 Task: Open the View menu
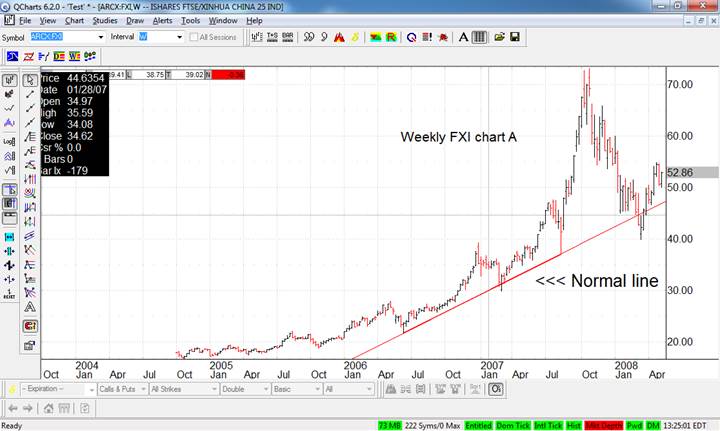click(x=48, y=21)
